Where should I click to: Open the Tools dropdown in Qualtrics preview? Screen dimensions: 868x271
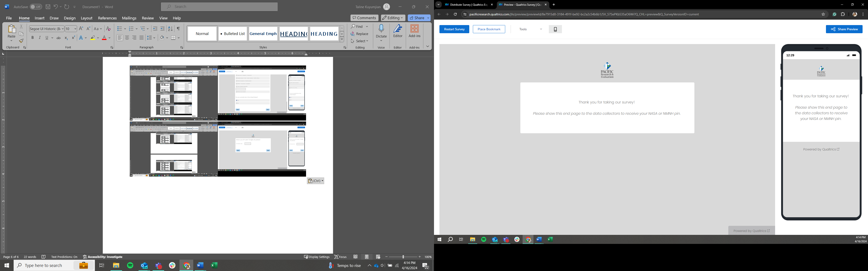pyautogui.click(x=530, y=29)
